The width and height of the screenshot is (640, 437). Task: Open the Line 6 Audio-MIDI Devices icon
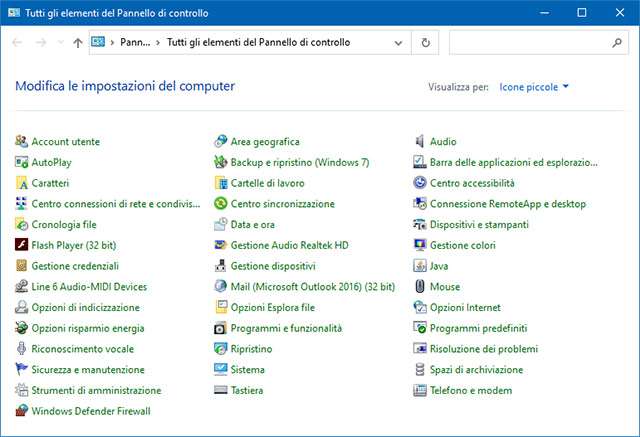click(22, 287)
